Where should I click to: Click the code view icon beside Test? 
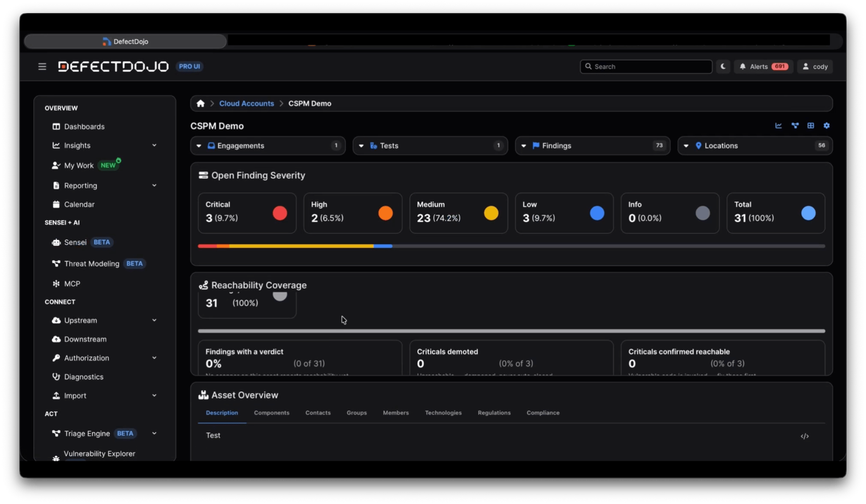click(805, 436)
